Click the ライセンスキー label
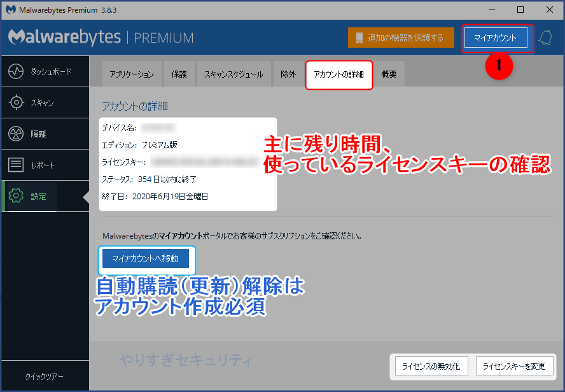565x392 pixels. 124,162
